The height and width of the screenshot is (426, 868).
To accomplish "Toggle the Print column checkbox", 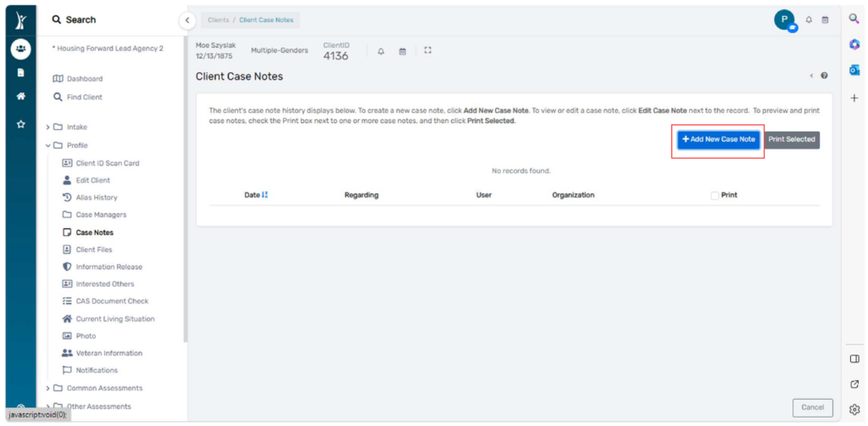I will tap(715, 195).
